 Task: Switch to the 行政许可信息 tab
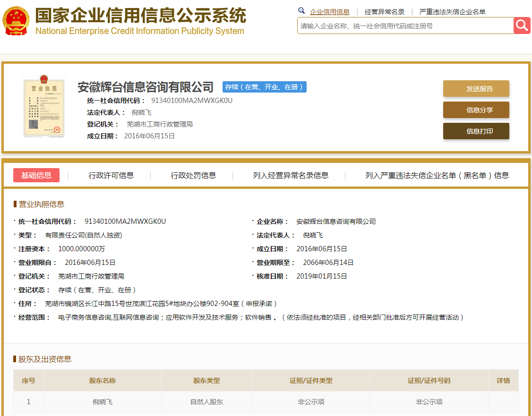111,175
